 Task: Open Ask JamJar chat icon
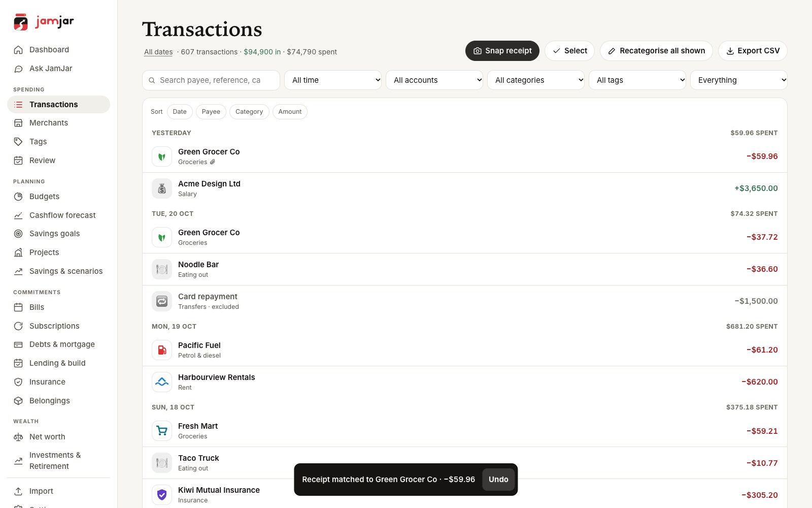[18, 69]
